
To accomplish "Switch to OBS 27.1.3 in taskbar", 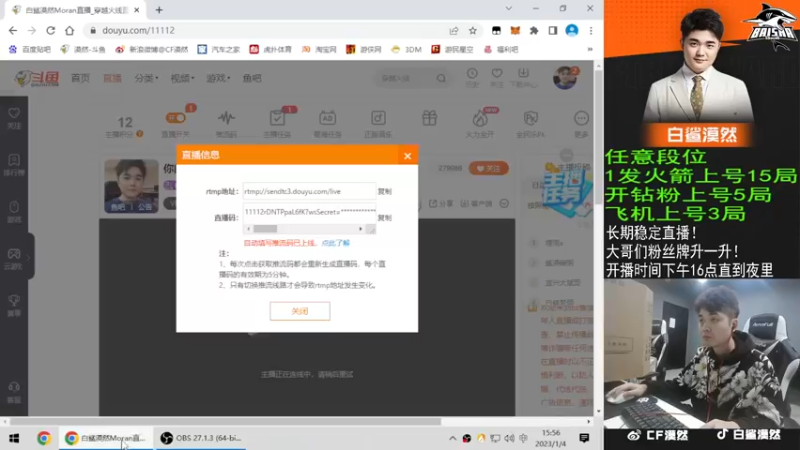I will click(x=200, y=438).
